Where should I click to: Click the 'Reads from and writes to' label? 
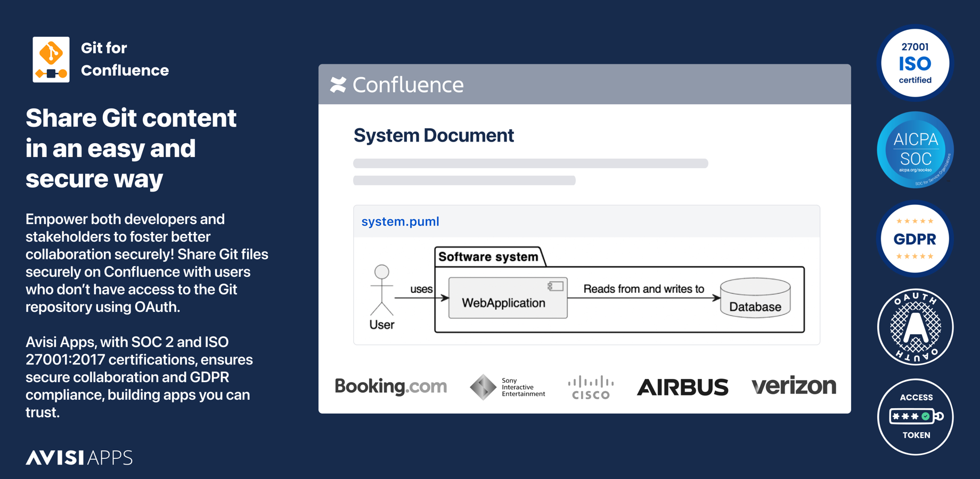[x=644, y=288]
